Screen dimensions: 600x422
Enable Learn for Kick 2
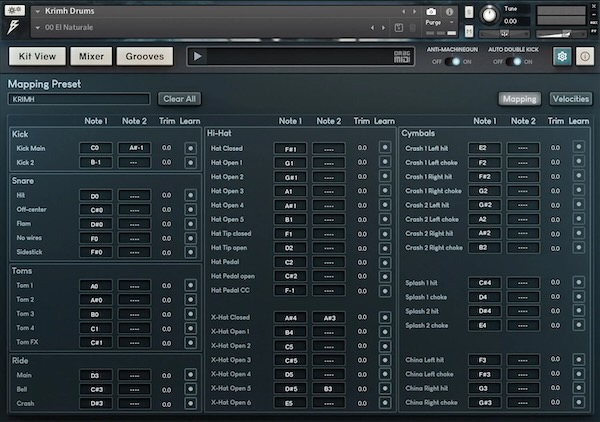pos(190,163)
